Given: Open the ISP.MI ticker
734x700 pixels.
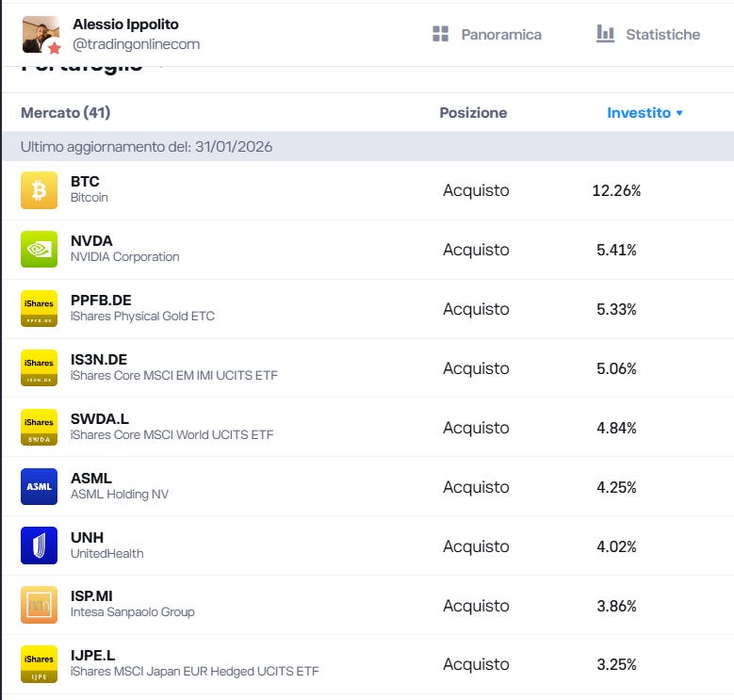Looking at the screenshot, I should [91, 596].
